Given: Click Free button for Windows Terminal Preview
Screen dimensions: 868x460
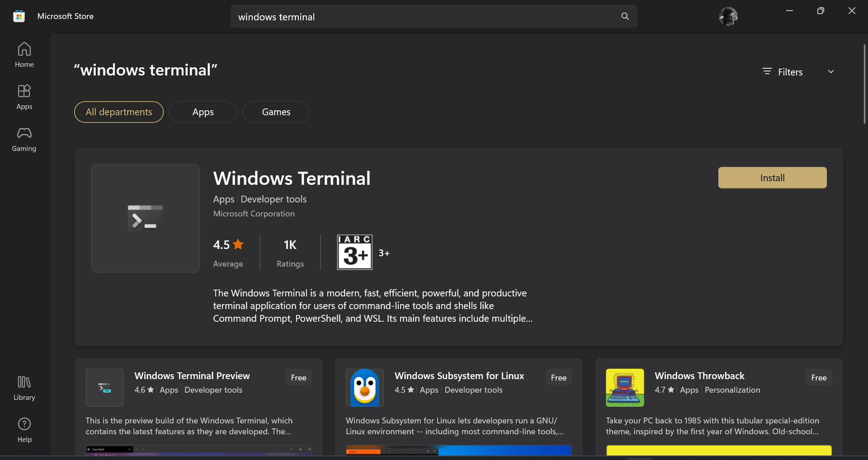Looking at the screenshot, I should [298, 377].
